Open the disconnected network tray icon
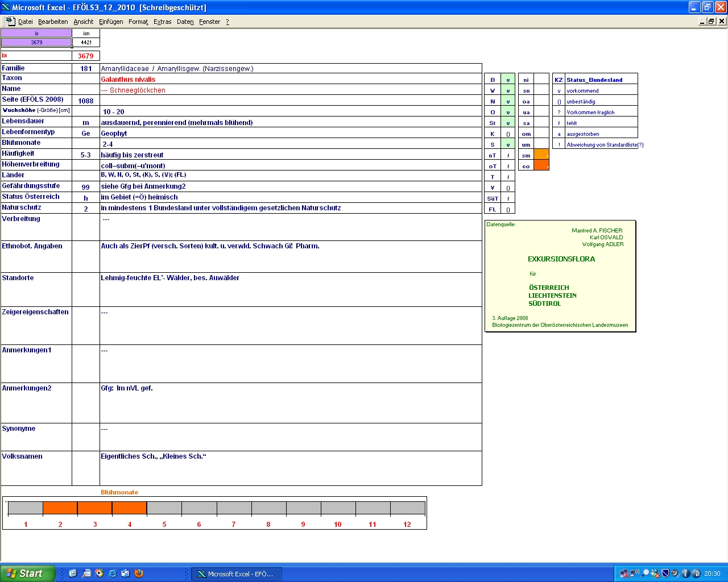 624,573
